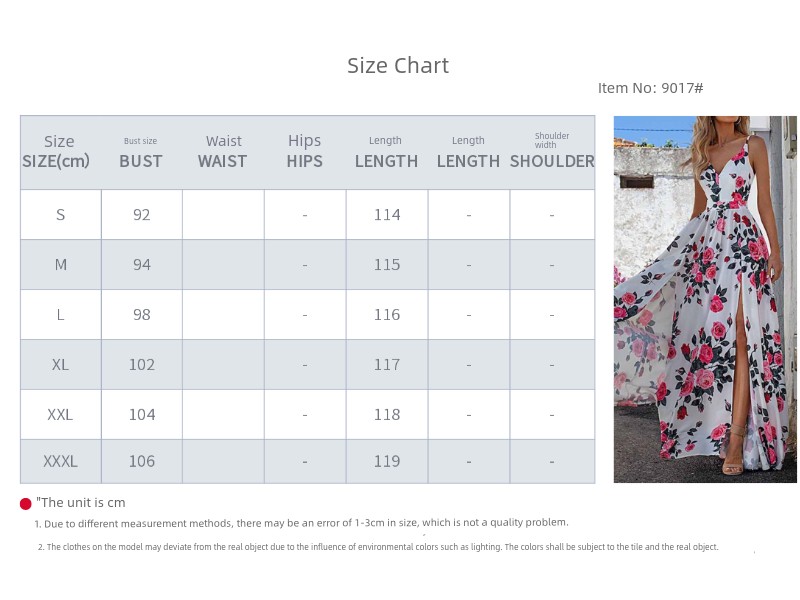800x600 pixels.
Task: Select the M size row label
Action: (x=61, y=265)
